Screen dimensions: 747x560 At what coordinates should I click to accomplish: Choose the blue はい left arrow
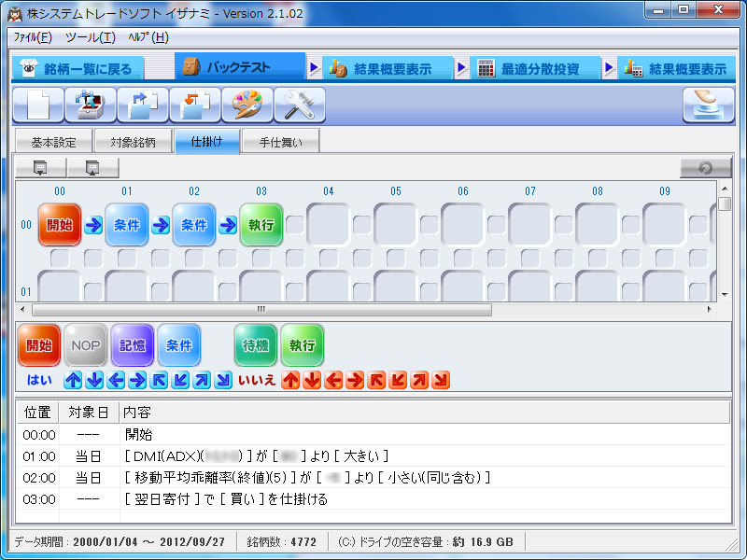coord(116,380)
